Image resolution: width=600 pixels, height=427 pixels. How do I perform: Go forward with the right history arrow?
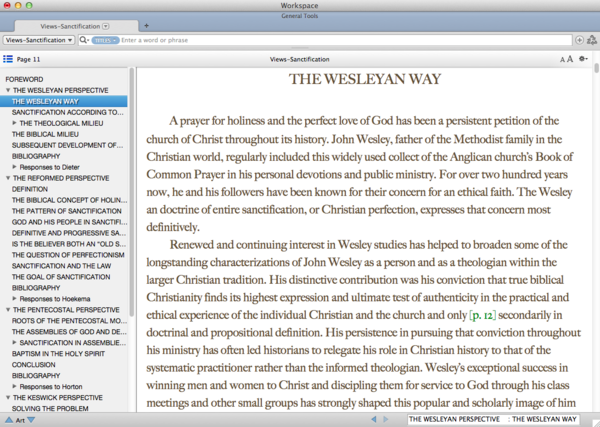click(386, 419)
